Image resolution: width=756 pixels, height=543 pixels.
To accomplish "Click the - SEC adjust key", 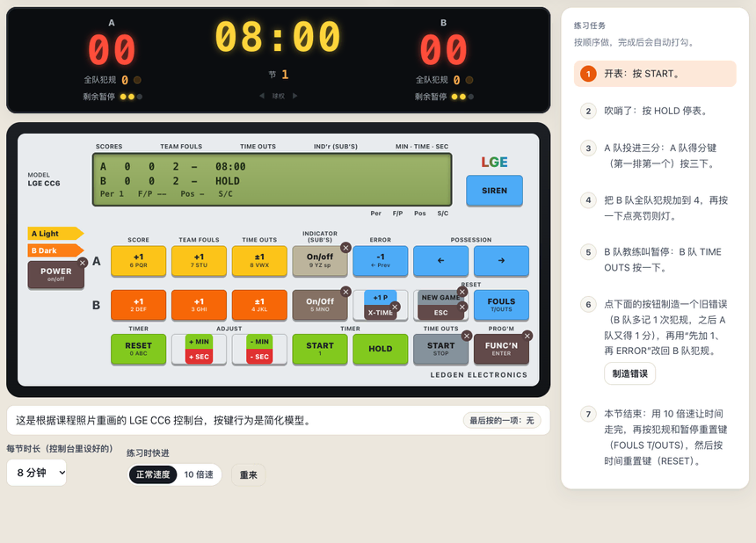I will pos(259,357).
